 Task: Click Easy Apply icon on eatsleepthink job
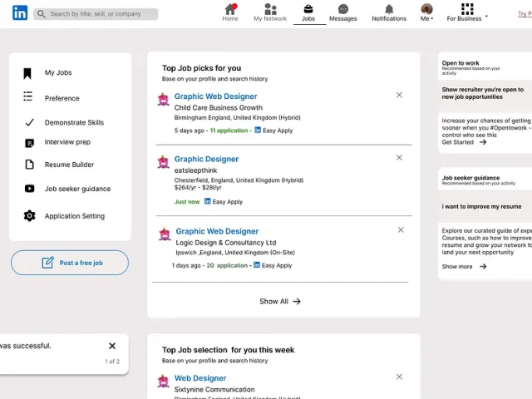pyautogui.click(x=207, y=201)
